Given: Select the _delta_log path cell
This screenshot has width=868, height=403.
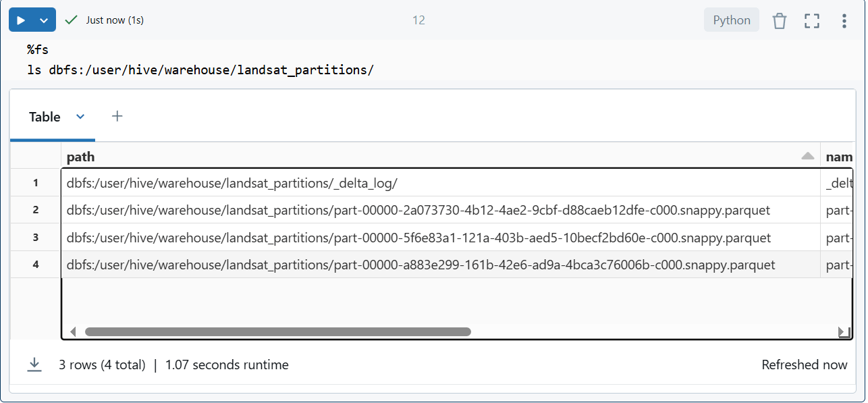Looking at the screenshot, I should [232, 183].
